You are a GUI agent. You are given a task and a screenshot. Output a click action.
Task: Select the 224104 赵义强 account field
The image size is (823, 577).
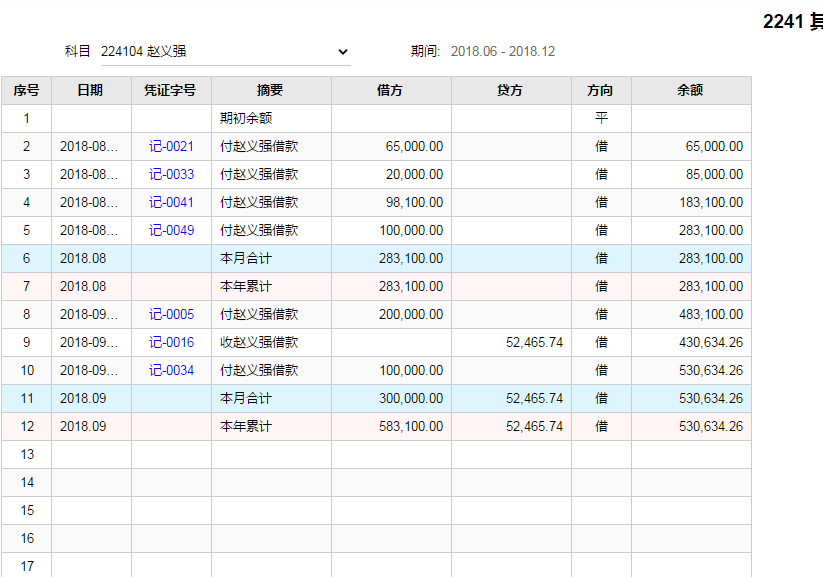tap(226, 51)
